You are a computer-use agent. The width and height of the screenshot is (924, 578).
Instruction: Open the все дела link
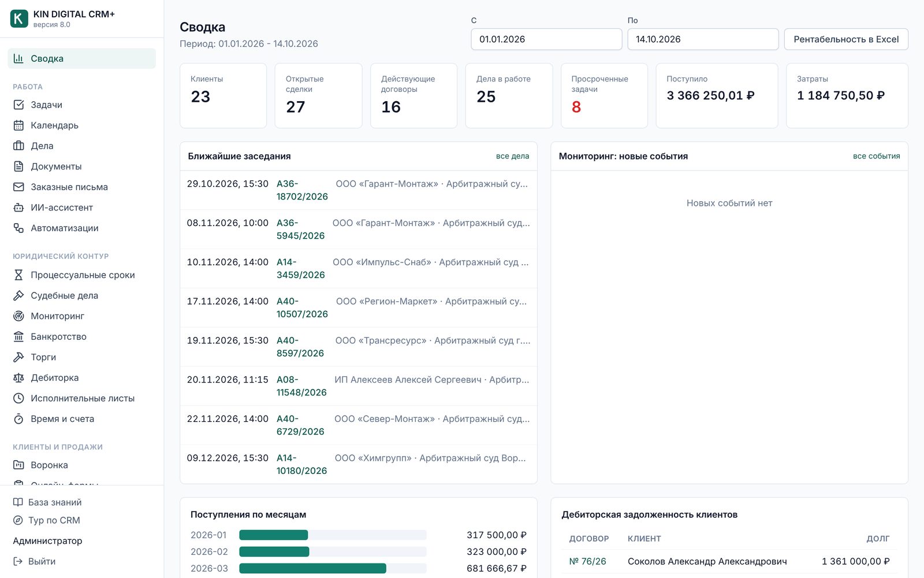[512, 156]
